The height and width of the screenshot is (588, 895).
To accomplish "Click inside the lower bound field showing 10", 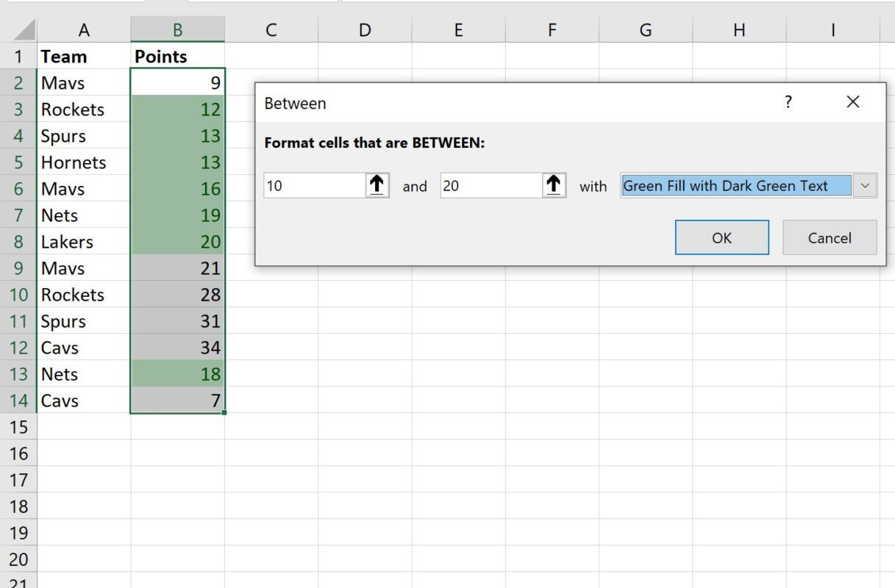I will point(316,185).
